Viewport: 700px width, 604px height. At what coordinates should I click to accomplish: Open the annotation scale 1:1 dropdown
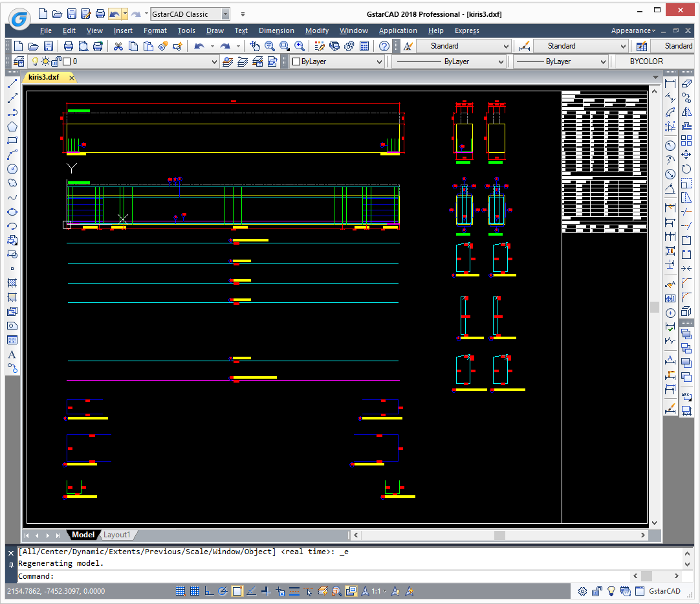coord(380,591)
